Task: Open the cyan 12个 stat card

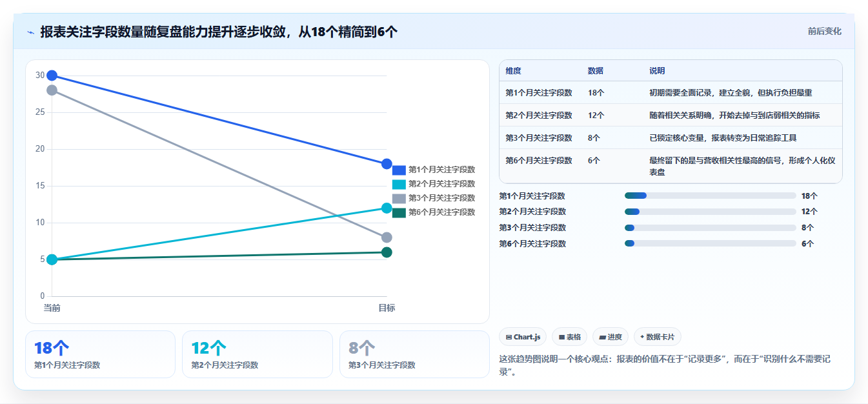Action: tap(257, 354)
